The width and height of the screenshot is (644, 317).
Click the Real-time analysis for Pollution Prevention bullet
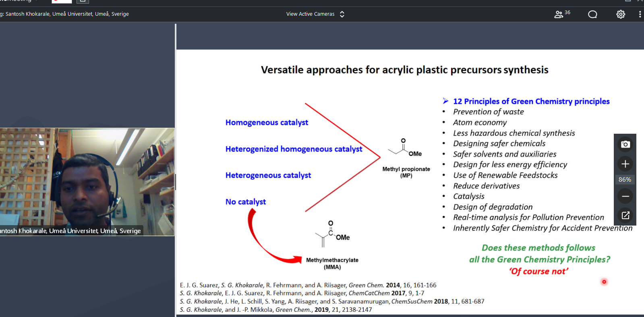[x=529, y=218]
